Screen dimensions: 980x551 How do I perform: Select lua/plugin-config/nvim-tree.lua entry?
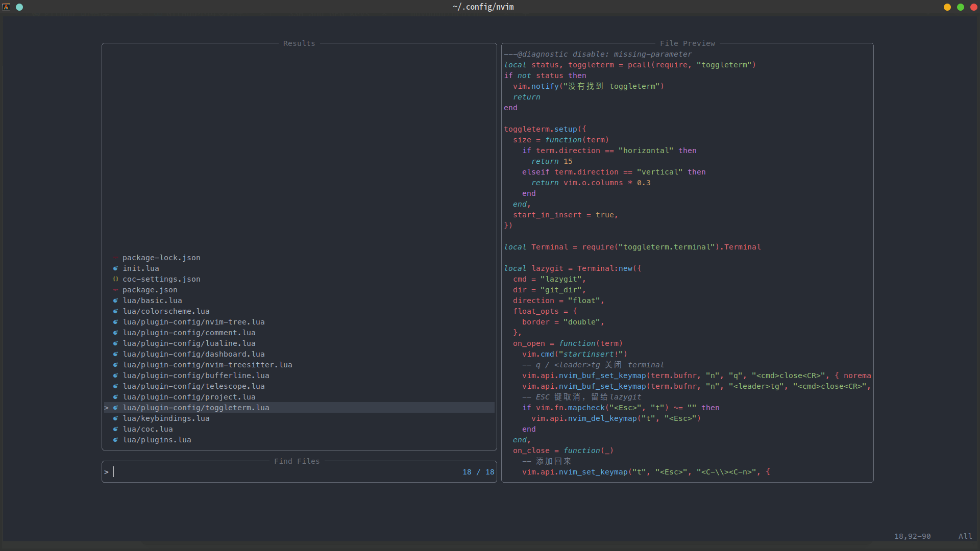pyautogui.click(x=193, y=322)
